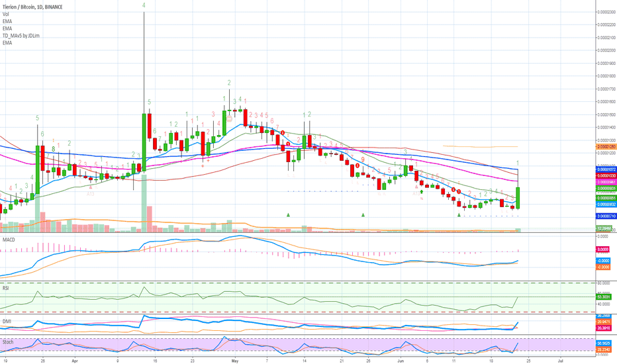Click the orange 0.00001250 price tag
617x364 pixels.
click(606, 147)
